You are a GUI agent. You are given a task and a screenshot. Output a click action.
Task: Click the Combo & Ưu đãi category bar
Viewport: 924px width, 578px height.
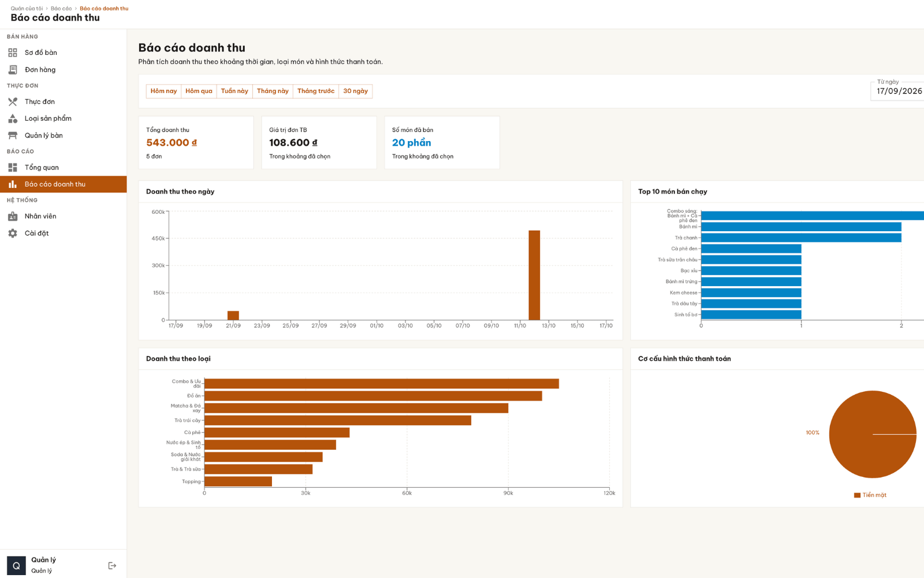tap(382, 384)
